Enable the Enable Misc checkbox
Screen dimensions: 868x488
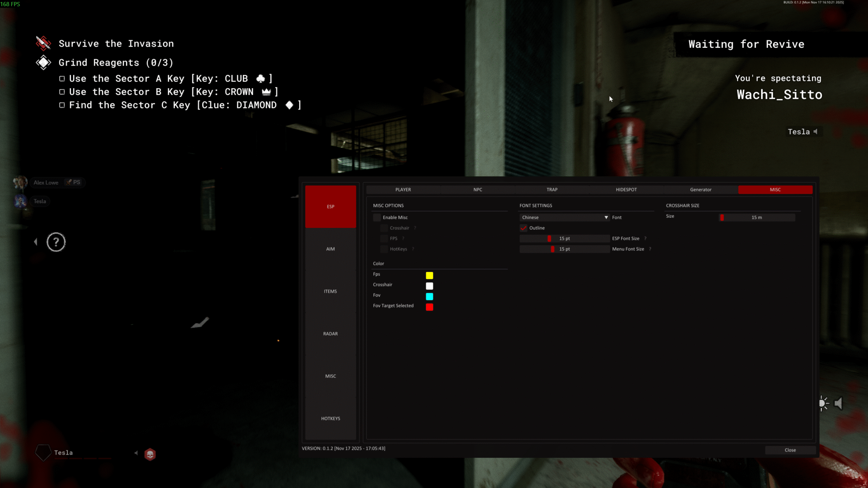coord(377,217)
